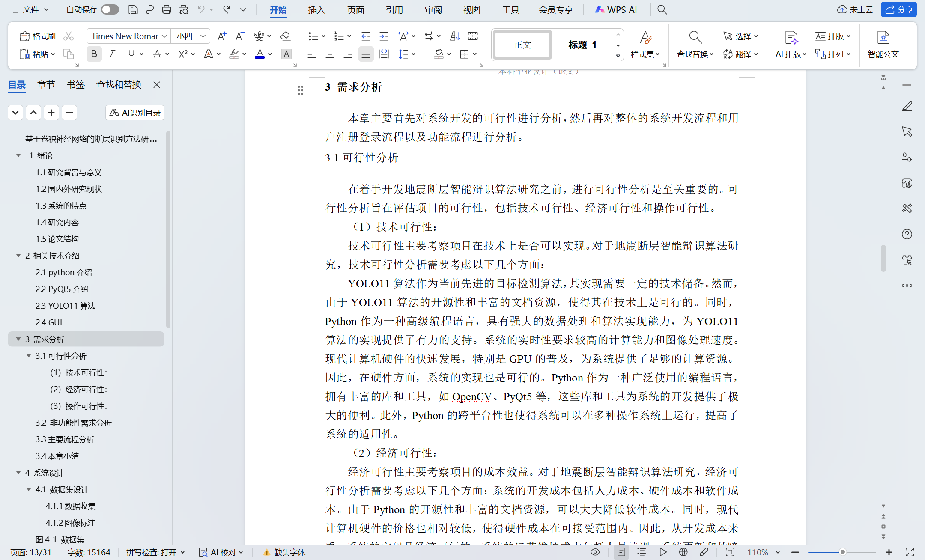
Task: Open the font size 小四 dropdown
Action: pyautogui.click(x=203, y=36)
